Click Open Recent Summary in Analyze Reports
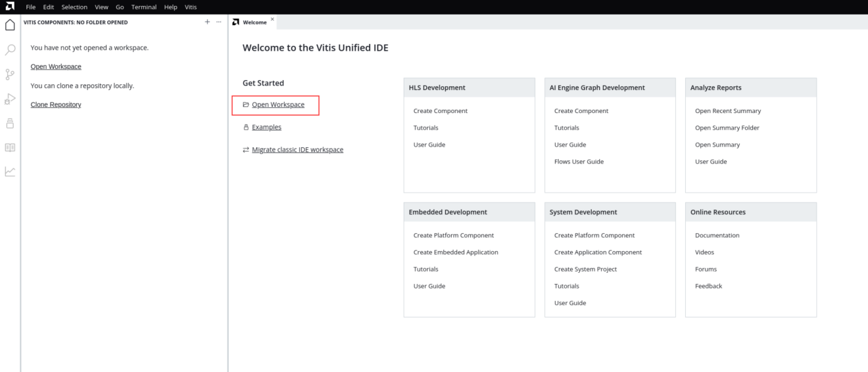 pos(728,111)
